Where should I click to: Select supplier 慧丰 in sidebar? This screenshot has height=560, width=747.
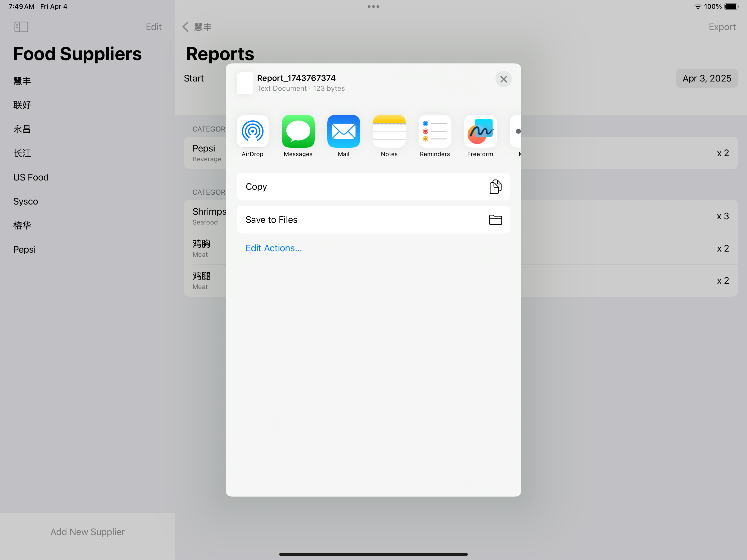tap(87, 81)
